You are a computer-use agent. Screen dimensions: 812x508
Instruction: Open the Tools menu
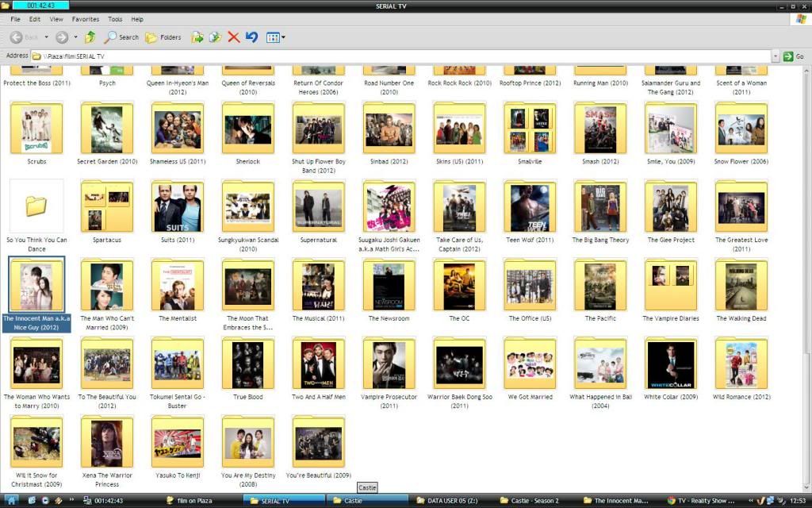click(115, 19)
